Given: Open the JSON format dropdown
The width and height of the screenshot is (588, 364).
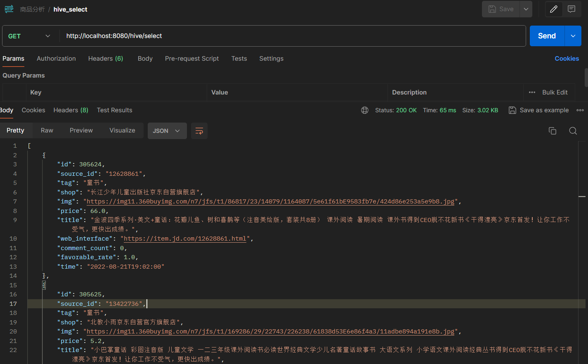Looking at the screenshot, I should (167, 131).
